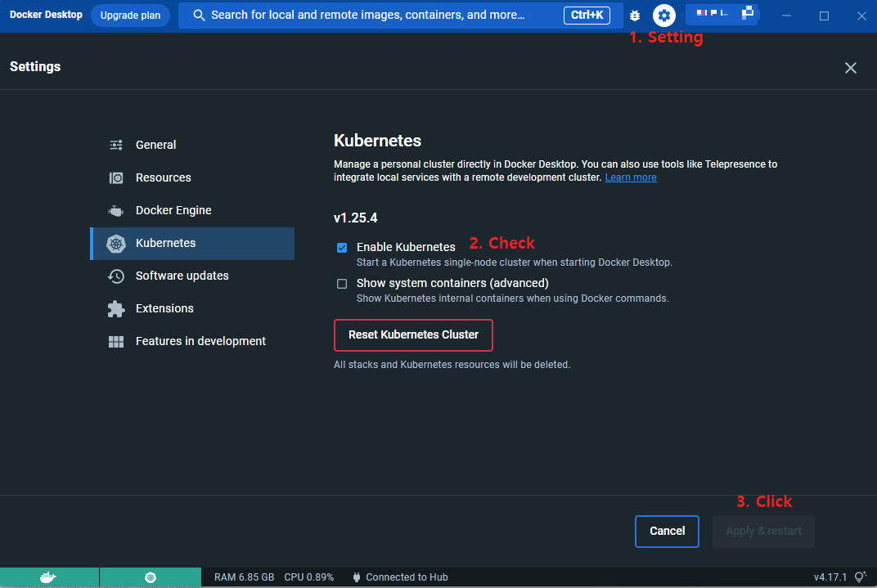Open Features in development tab
The width and height of the screenshot is (877, 588).
tap(192, 342)
